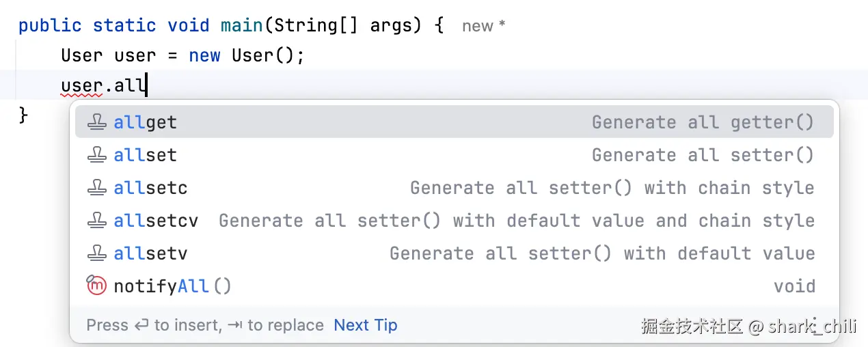Screen dimensions: 868x347
Task: Select the allsetcv completion item
Action: pyautogui.click(x=454, y=221)
